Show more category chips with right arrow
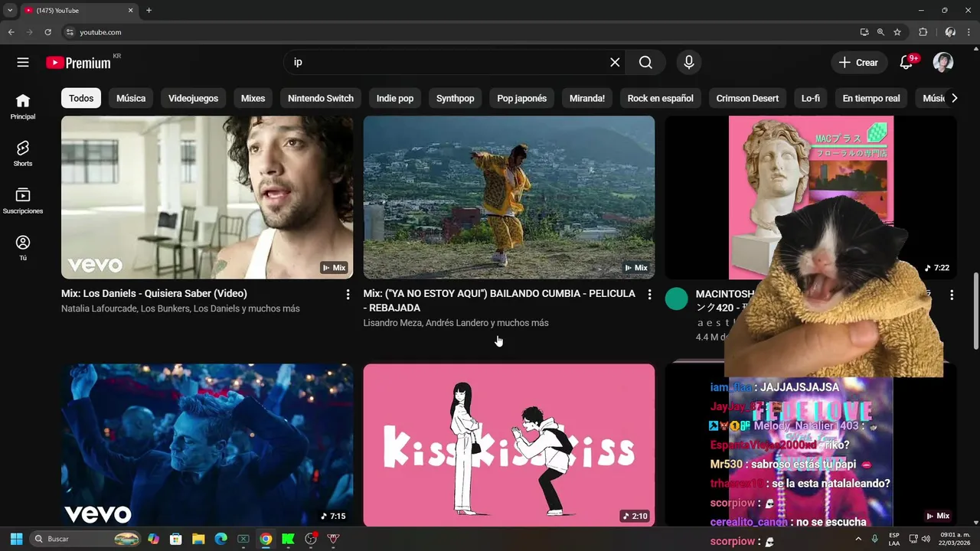980x551 pixels. pyautogui.click(x=954, y=98)
